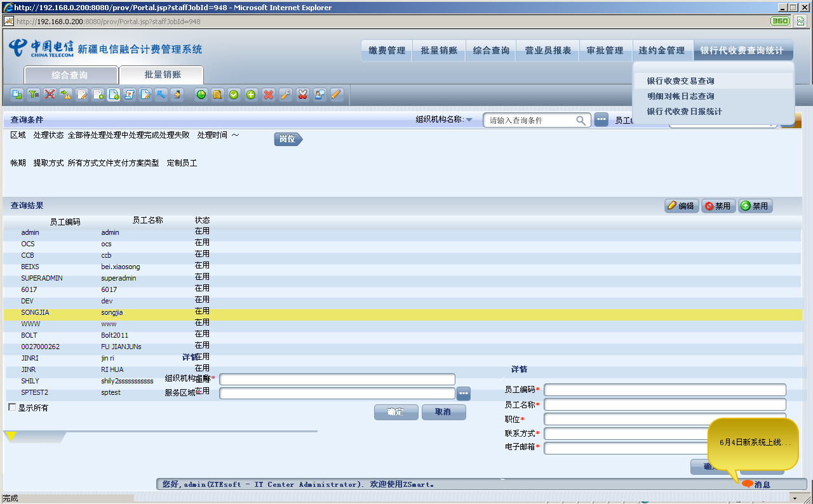Click the green pie chart toolbar icon

point(201,95)
